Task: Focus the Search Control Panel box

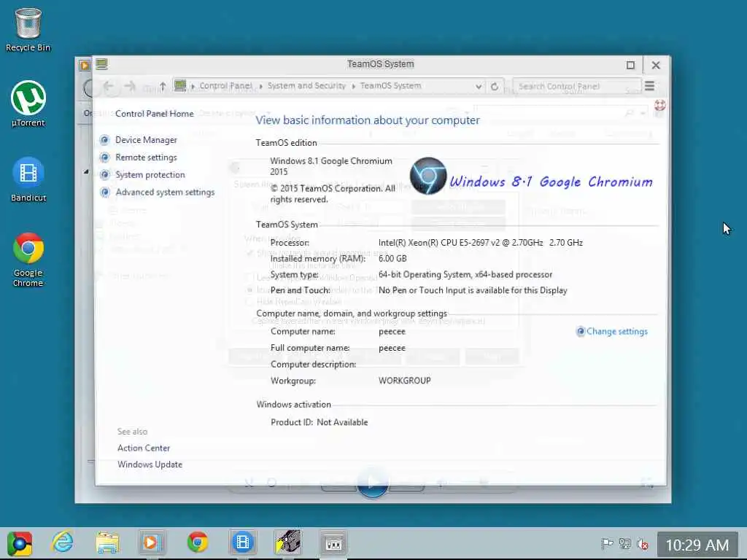Action: click(576, 86)
